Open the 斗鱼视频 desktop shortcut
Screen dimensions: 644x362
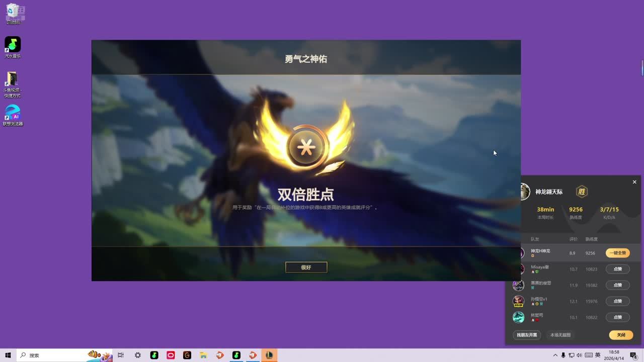(x=13, y=84)
